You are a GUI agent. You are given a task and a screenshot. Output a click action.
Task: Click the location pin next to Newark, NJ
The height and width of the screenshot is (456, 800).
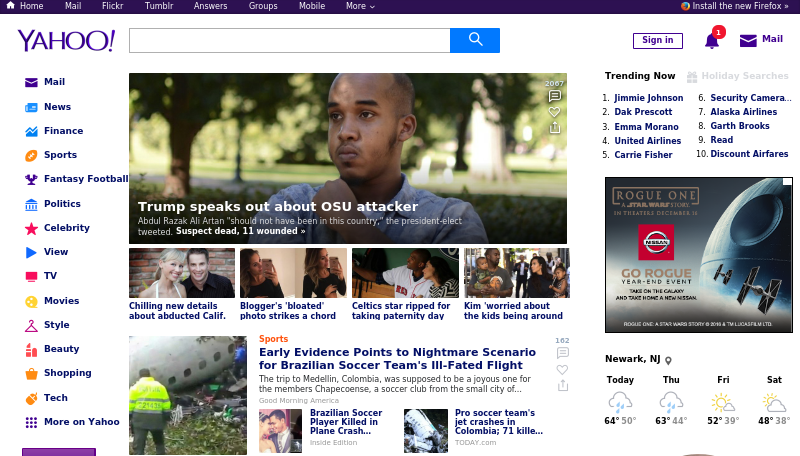click(668, 360)
